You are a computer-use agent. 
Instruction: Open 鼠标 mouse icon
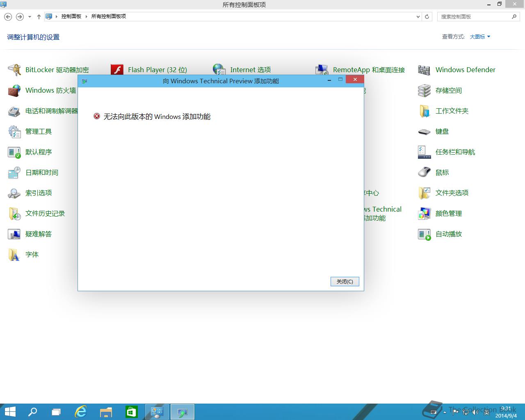[424, 172]
